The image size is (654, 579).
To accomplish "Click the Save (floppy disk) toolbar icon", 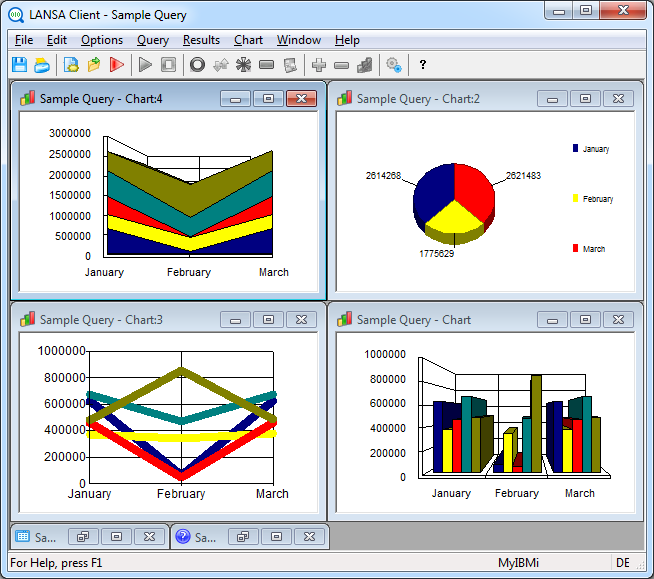I will (19, 65).
